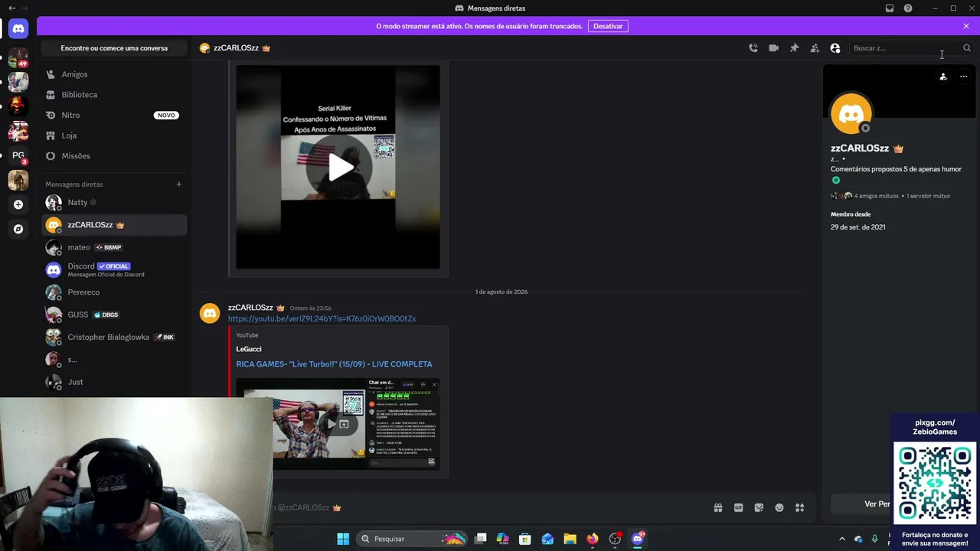Open Firefox from the taskbar
This screenshot has width=980, height=551.
point(593,539)
